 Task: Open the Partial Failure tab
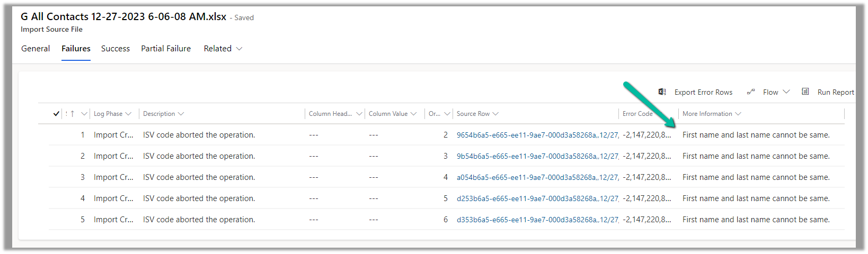[166, 49]
